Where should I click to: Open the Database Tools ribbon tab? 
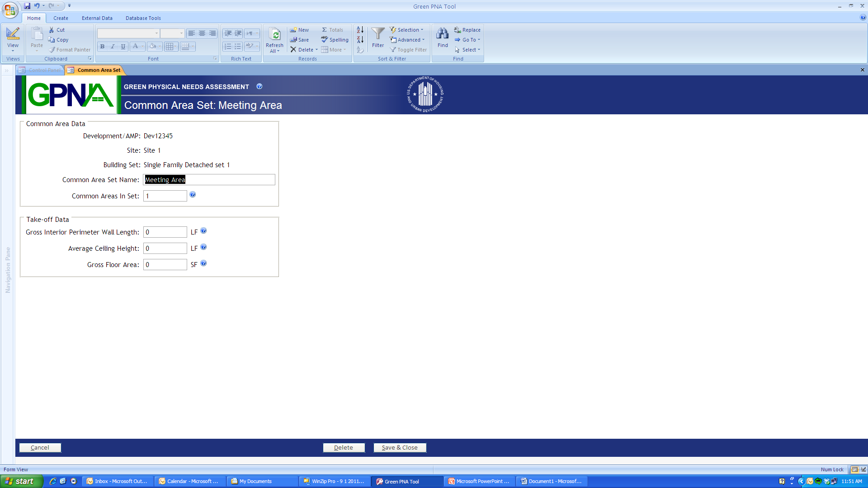pyautogui.click(x=143, y=18)
